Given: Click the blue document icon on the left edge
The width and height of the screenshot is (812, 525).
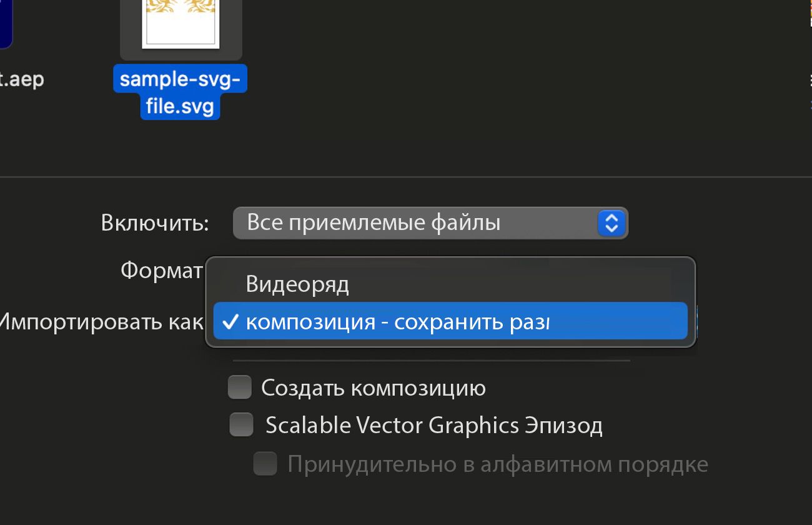Looking at the screenshot, I should [5, 22].
